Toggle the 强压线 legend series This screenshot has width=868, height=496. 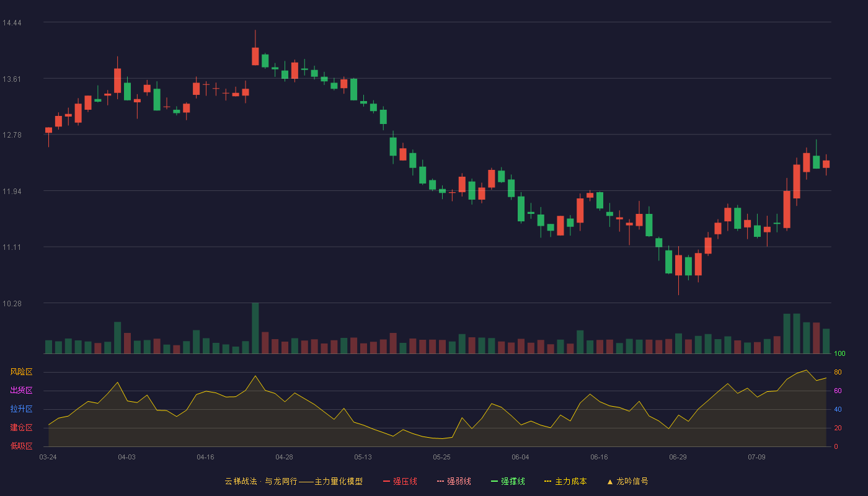[x=400, y=481]
